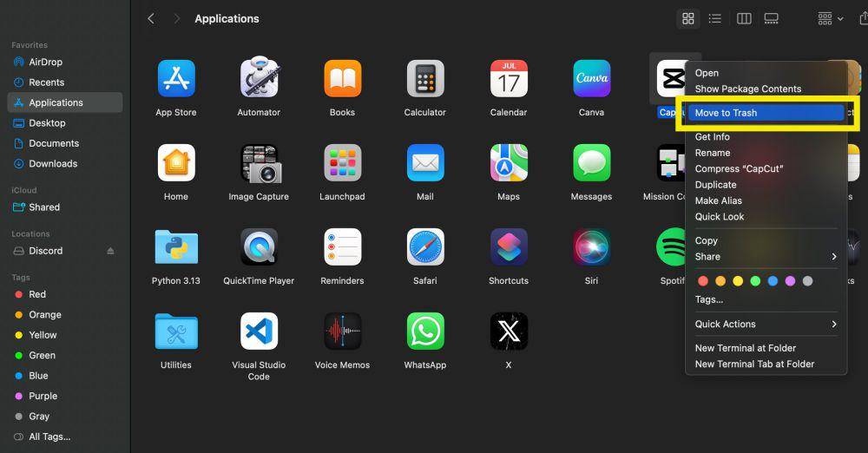Viewport: 868px width, 453px height.
Task: Open iCloud Shared in the sidebar
Action: pyautogui.click(x=65, y=207)
